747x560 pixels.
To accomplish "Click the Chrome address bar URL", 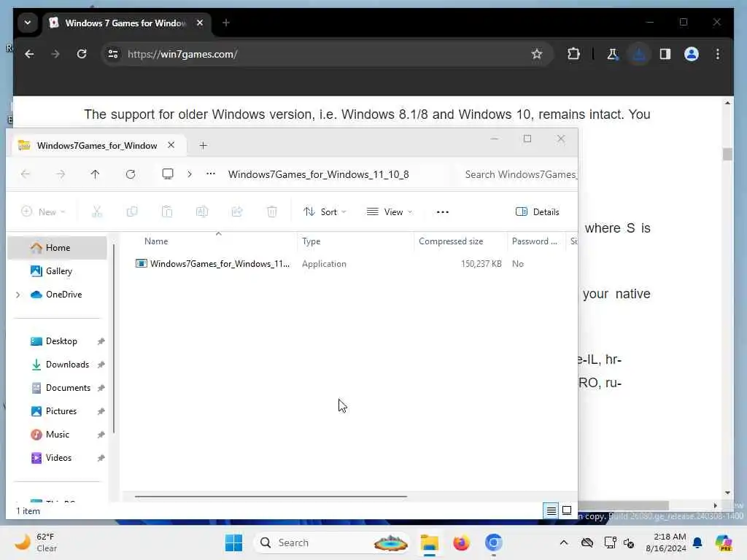I will point(183,54).
